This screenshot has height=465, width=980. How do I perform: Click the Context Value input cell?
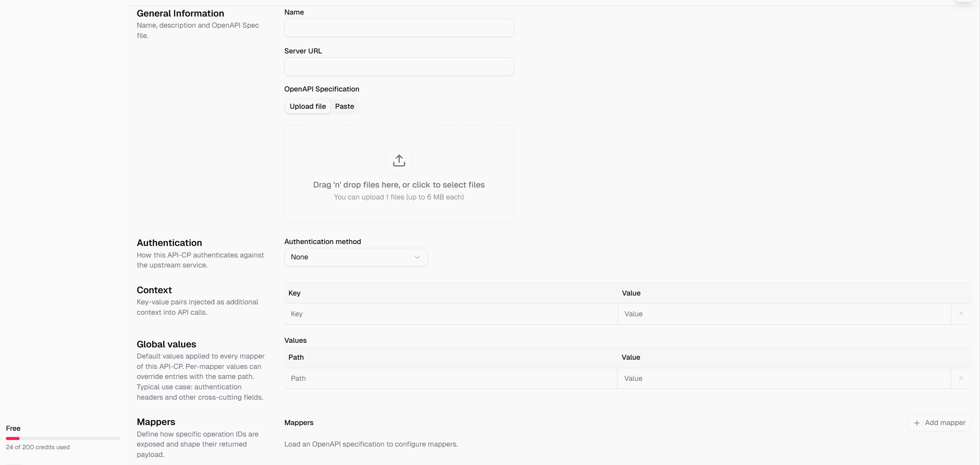coord(784,314)
